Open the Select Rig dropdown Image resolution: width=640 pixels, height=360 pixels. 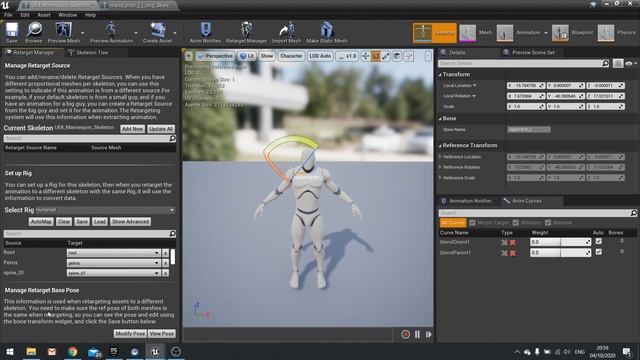[x=105, y=210]
